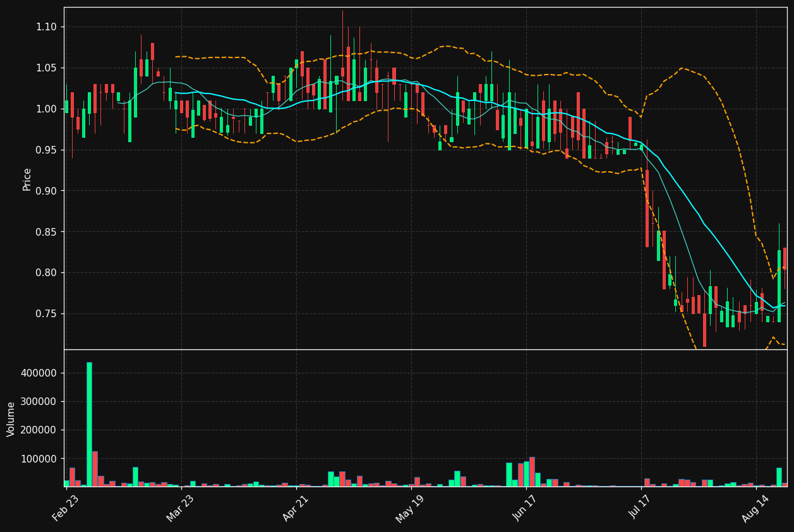Viewport: 794px width, 532px height.
Task: Click the Price axis title
Action: click(x=27, y=179)
